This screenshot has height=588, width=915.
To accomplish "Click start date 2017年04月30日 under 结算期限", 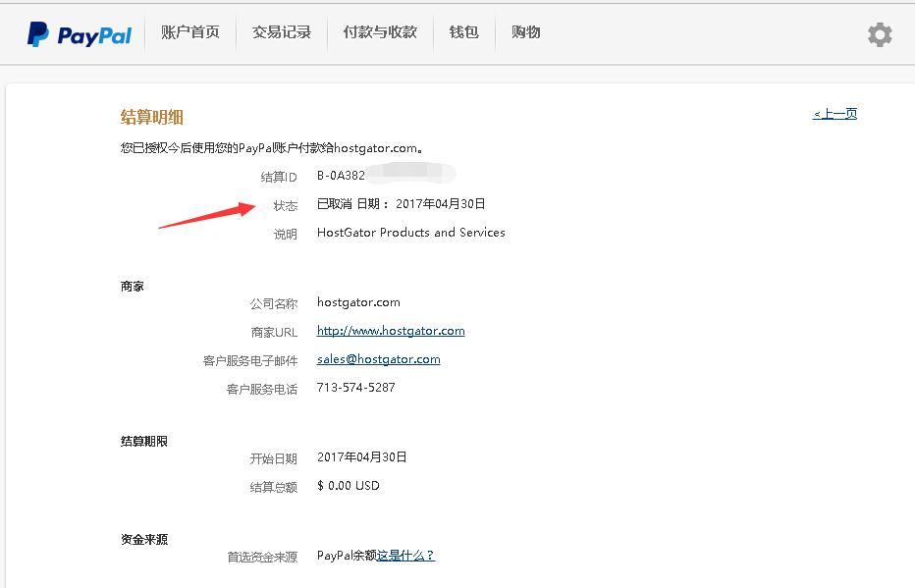I will coord(362,456).
